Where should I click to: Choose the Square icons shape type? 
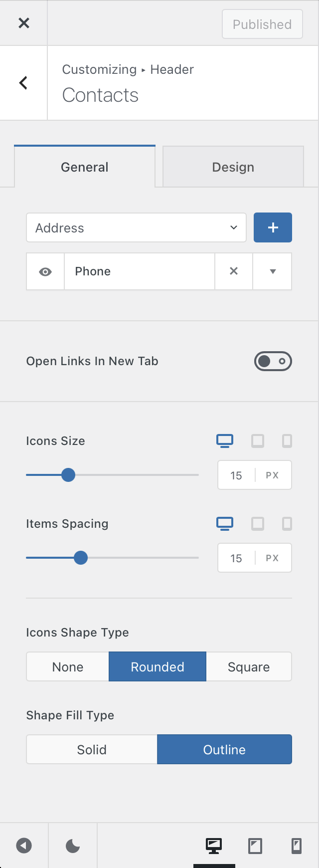[x=249, y=667]
